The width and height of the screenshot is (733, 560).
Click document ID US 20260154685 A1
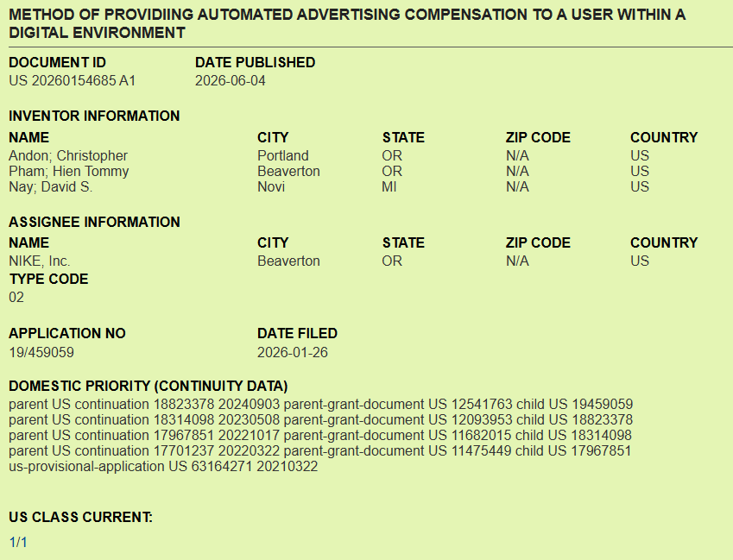pyautogui.click(x=72, y=81)
